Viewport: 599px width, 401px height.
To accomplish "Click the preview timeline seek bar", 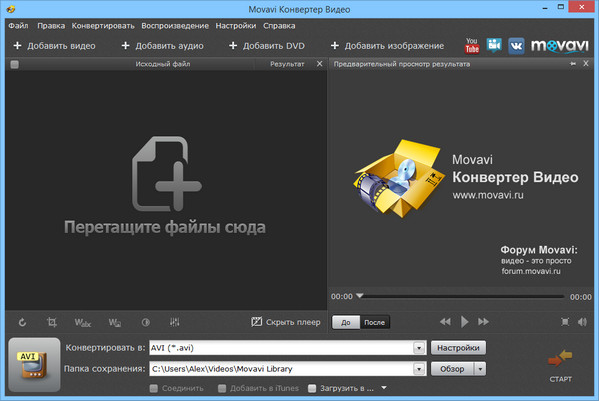I will click(x=461, y=296).
